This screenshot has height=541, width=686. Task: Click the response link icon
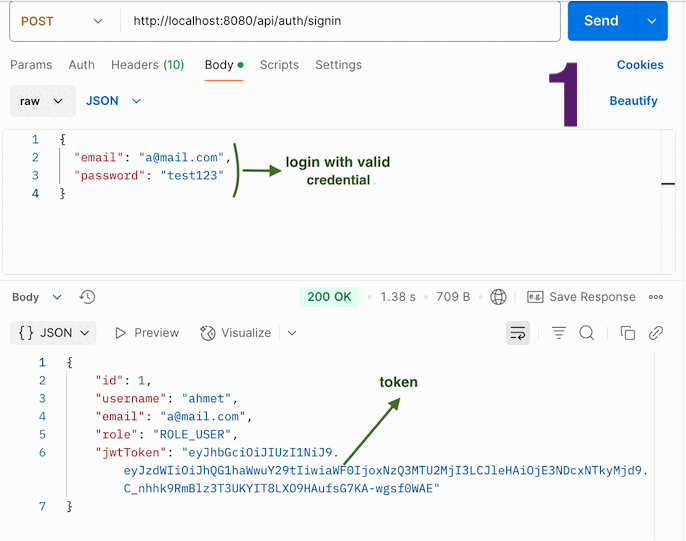[655, 333]
